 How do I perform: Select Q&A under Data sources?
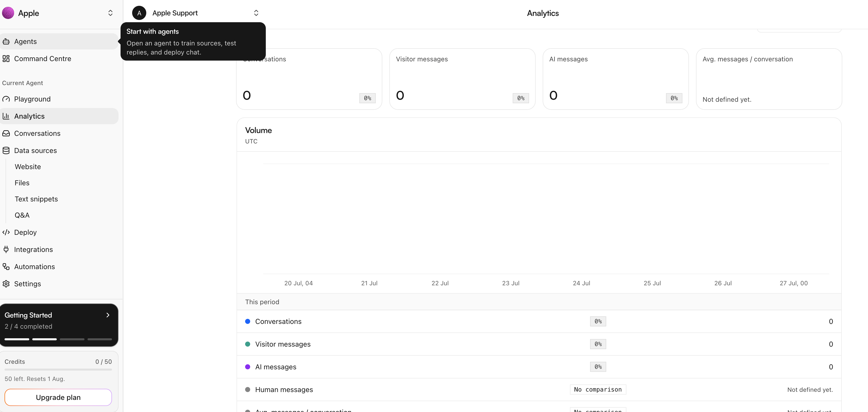22,215
